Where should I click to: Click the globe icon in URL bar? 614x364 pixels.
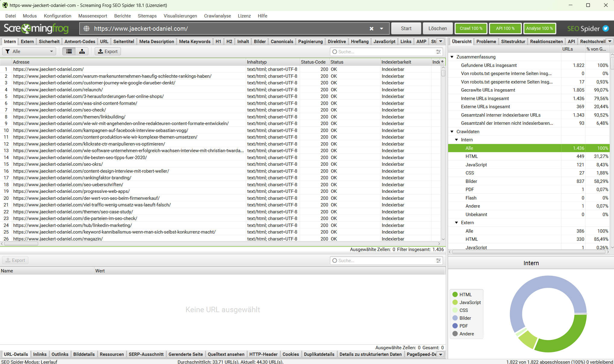pyautogui.click(x=87, y=28)
